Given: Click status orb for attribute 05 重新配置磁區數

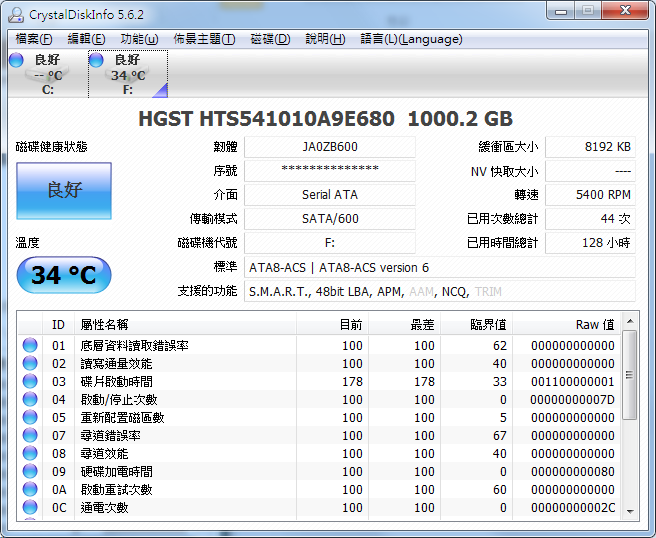Looking at the screenshot, I should point(30,418).
